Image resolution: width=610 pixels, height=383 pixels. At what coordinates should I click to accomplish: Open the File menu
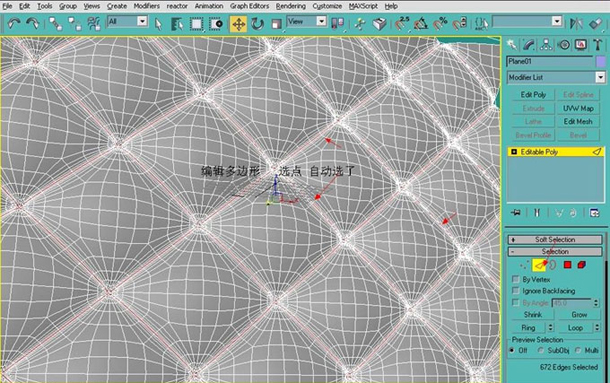pos(7,6)
